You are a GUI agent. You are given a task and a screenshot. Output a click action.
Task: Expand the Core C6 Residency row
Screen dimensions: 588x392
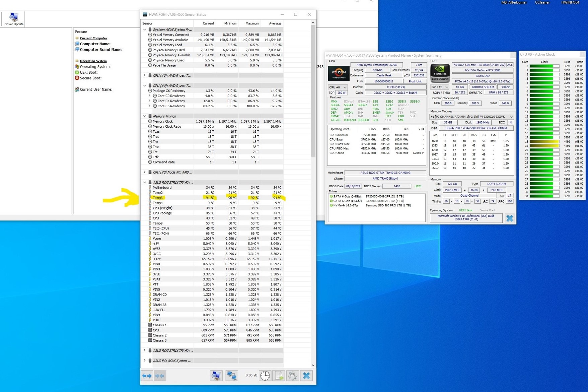(x=149, y=106)
